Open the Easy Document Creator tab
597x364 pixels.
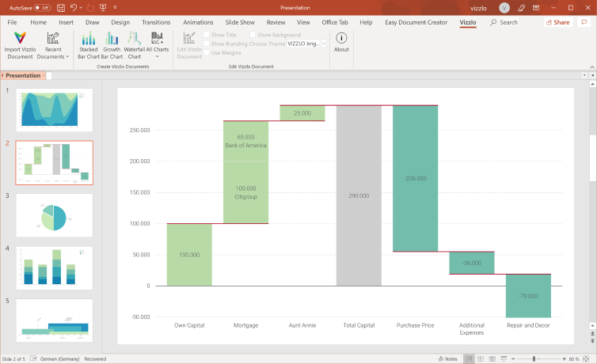coord(416,22)
